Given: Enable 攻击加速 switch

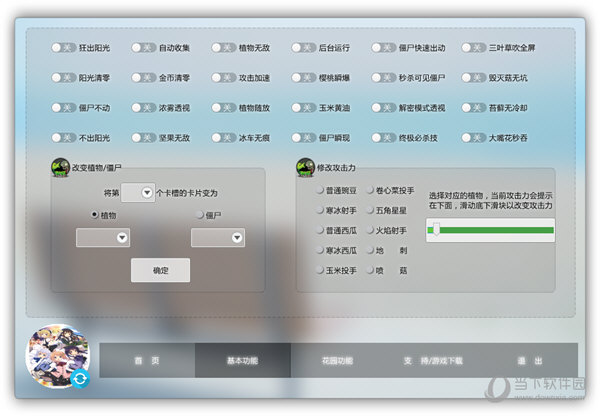Looking at the screenshot, I should point(224,78).
